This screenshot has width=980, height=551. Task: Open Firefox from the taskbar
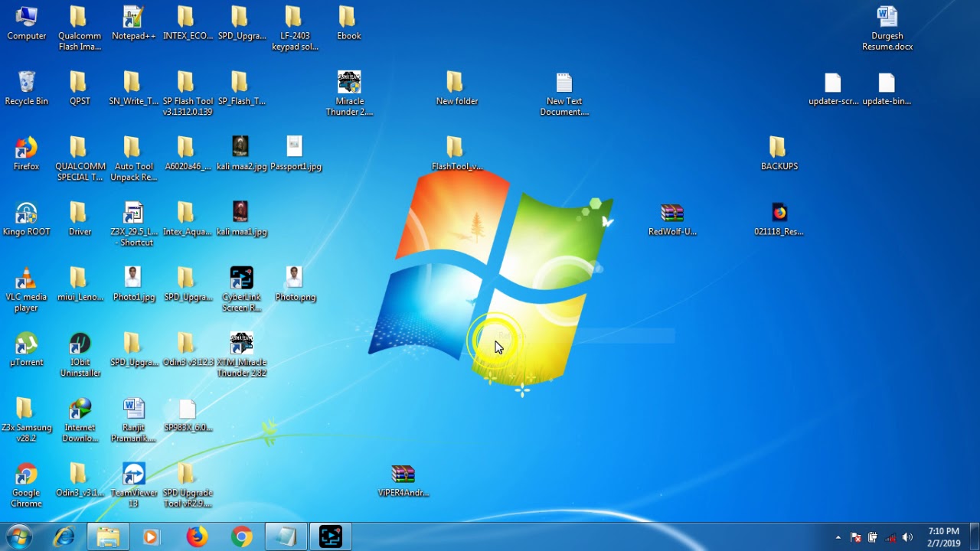(x=197, y=537)
